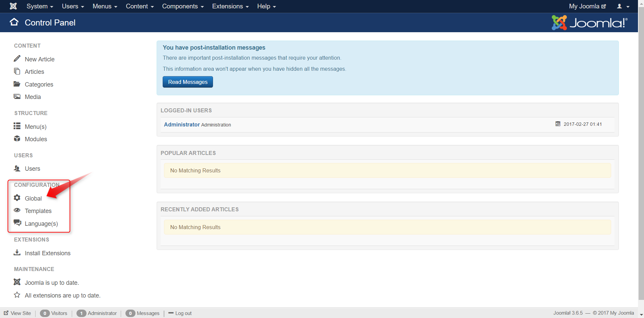Viewport: 644px width, 318px height.
Task: Click the Users people icon
Action: [x=17, y=168]
